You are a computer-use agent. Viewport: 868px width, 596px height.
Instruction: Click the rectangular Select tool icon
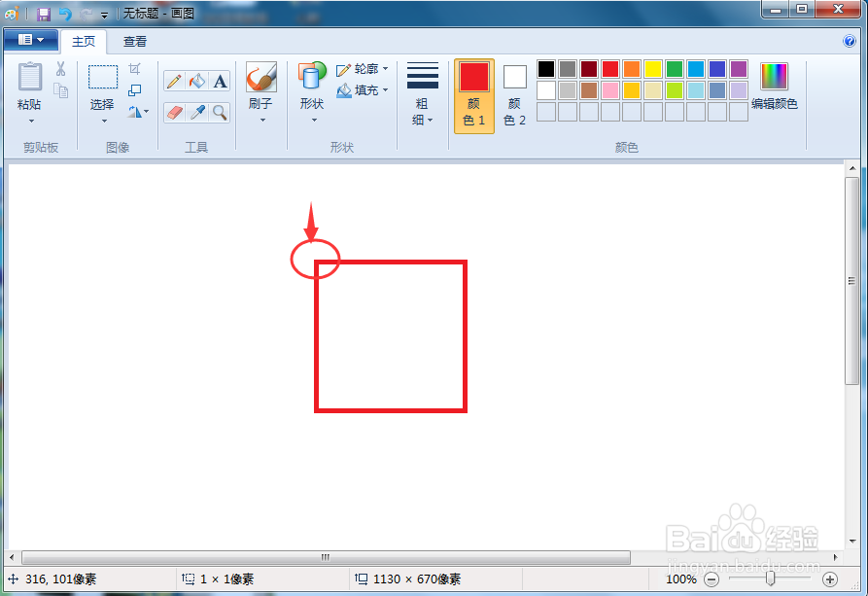(x=103, y=77)
